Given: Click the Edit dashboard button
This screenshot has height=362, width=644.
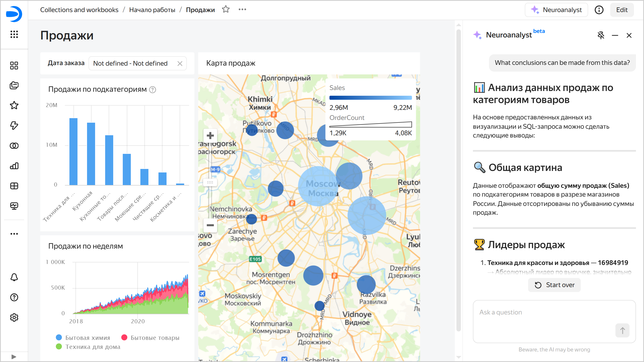Looking at the screenshot, I should click(622, 10).
